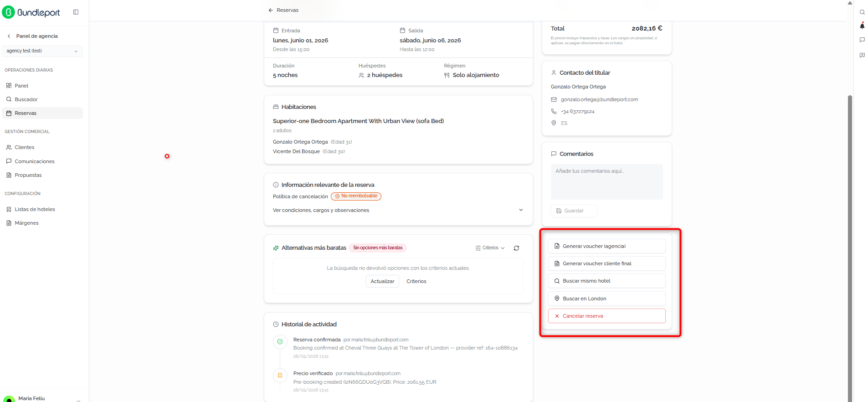This screenshot has height=402, width=868.
Task: Click the Entrada calendar icon
Action: tap(276, 31)
